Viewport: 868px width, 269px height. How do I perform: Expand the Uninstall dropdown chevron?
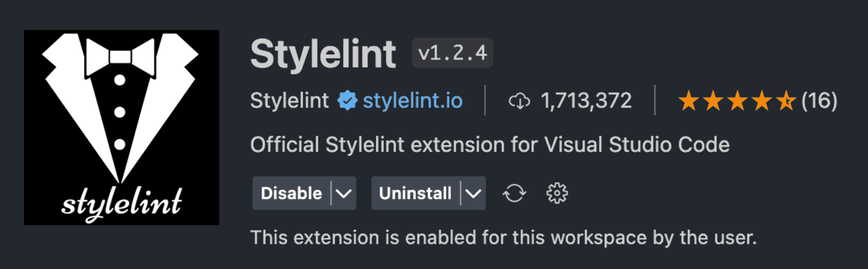tap(473, 193)
